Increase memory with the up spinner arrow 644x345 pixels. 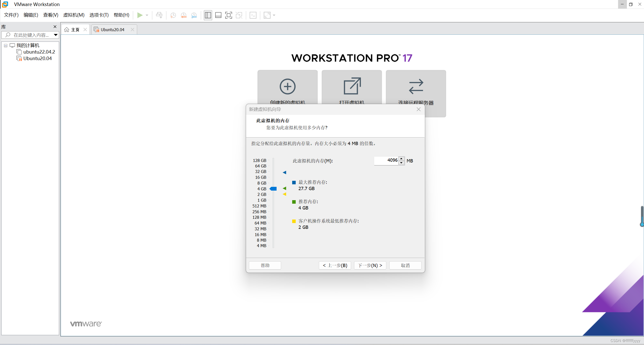click(401, 159)
